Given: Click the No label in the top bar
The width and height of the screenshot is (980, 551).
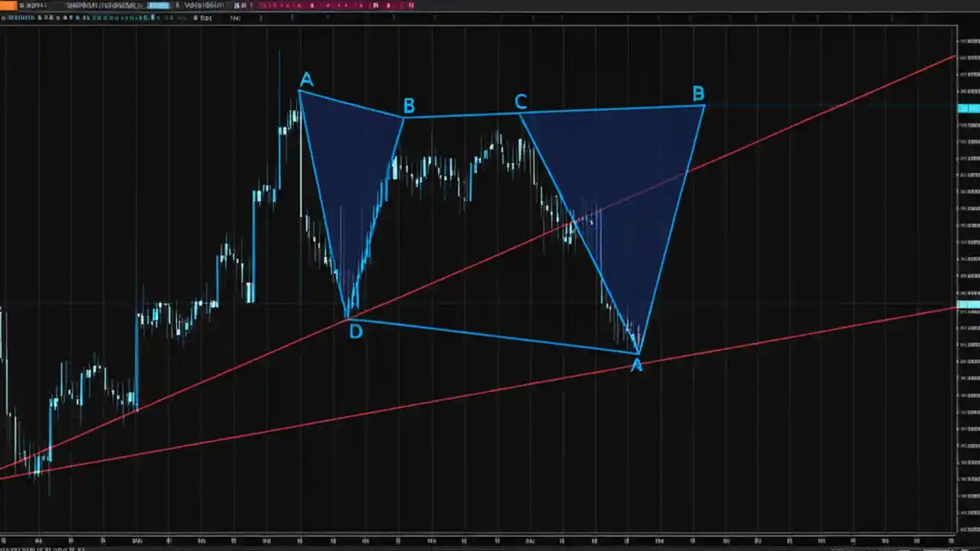Looking at the screenshot, I should coord(235,18).
